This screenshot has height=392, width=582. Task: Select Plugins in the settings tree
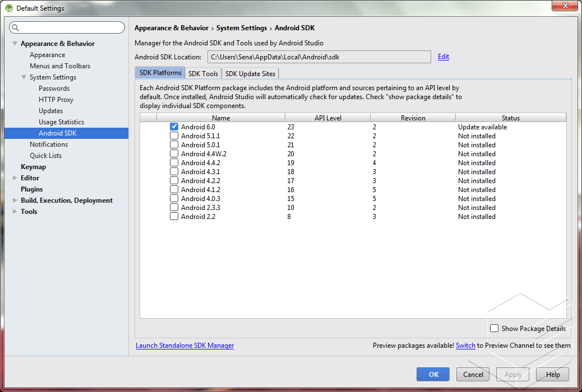[32, 189]
